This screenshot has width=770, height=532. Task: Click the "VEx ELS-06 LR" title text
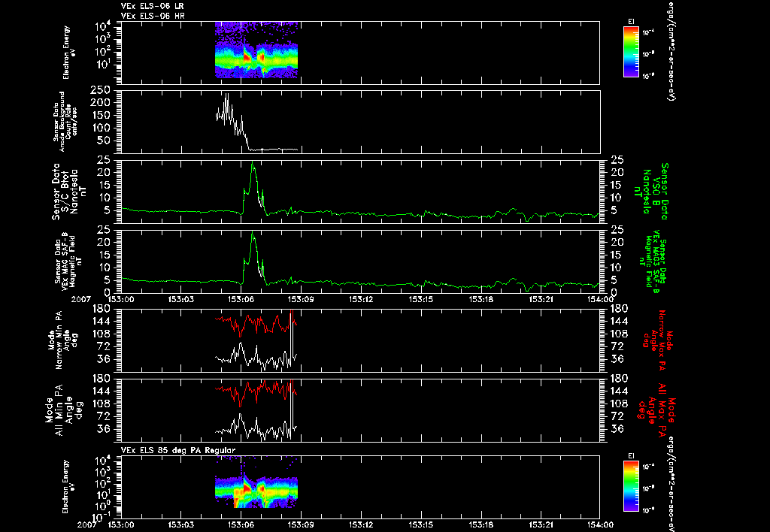pos(152,6)
